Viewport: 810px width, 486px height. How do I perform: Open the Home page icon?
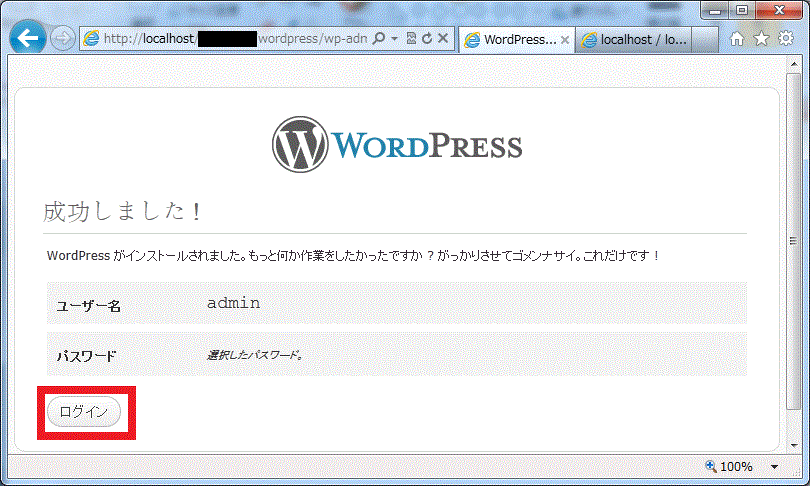pyautogui.click(x=738, y=39)
